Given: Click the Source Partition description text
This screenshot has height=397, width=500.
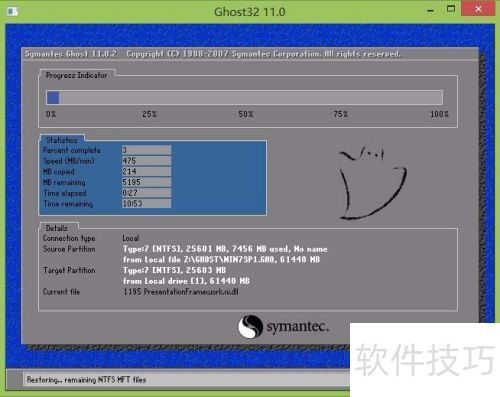Looking at the screenshot, I should click(x=225, y=254).
